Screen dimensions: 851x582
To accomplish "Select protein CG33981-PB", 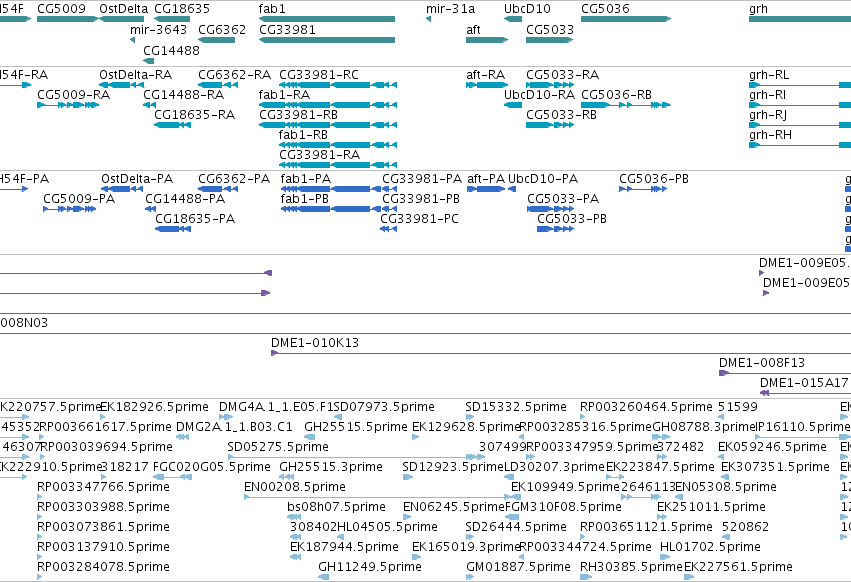I will pyautogui.click(x=390, y=209).
